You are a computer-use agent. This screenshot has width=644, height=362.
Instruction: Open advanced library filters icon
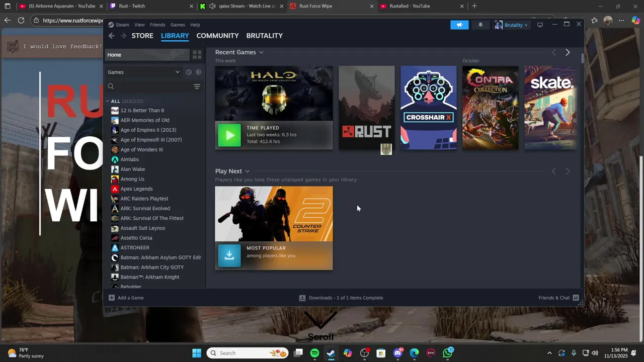197,86
